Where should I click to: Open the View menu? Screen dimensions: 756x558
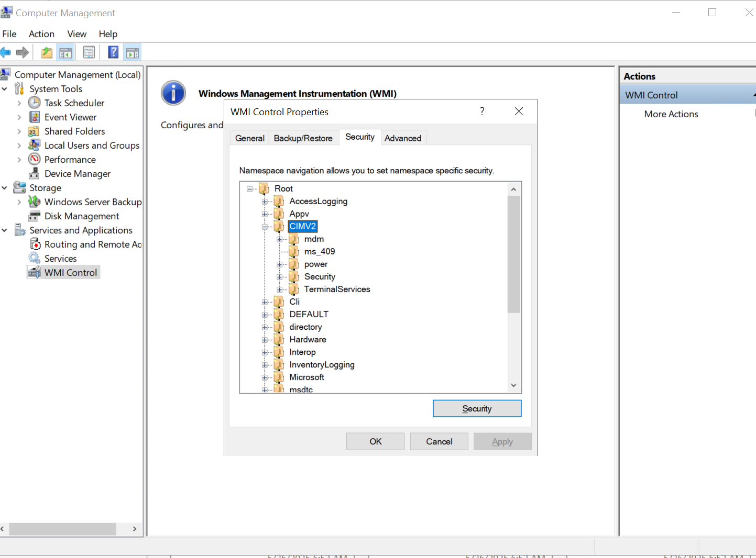coord(77,34)
